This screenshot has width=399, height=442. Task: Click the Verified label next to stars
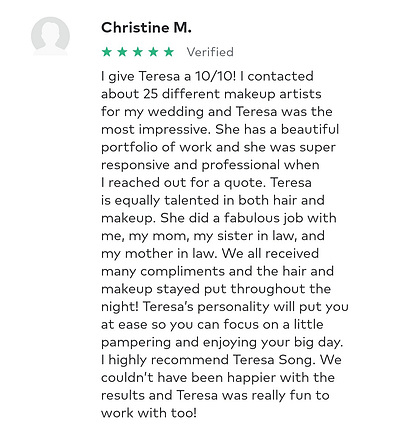pyautogui.click(x=210, y=52)
